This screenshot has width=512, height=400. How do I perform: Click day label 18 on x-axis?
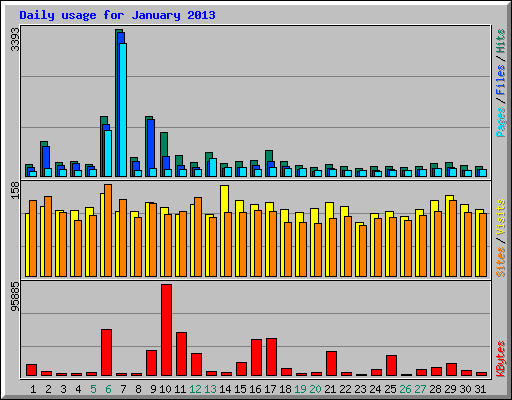coord(285,389)
